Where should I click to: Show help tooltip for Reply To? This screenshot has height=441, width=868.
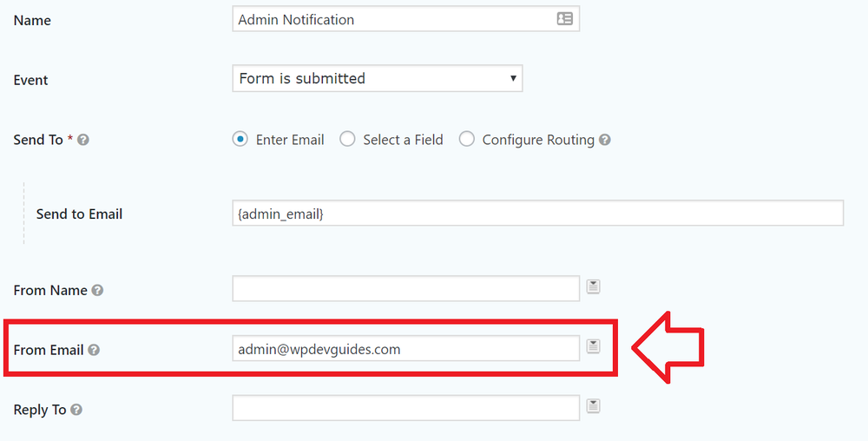click(x=76, y=410)
